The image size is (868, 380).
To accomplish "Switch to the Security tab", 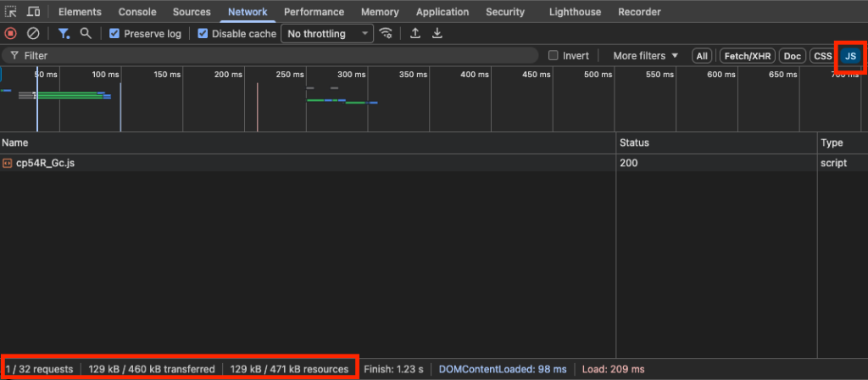I will pos(505,12).
